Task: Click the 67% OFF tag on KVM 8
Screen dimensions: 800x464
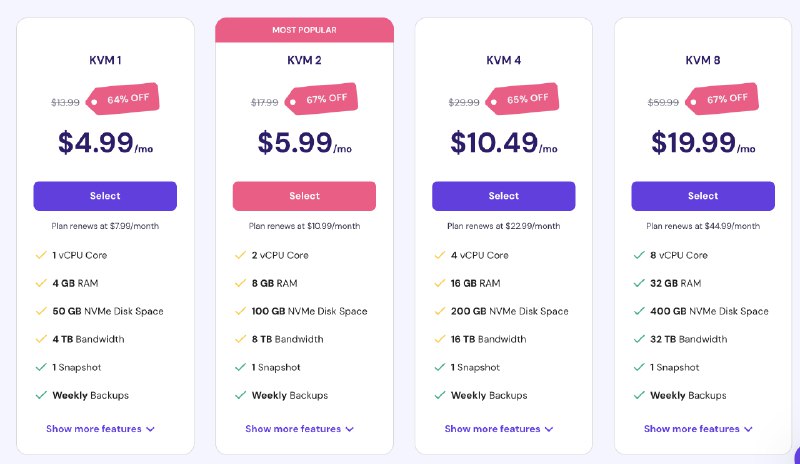Action: [x=722, y=99]
